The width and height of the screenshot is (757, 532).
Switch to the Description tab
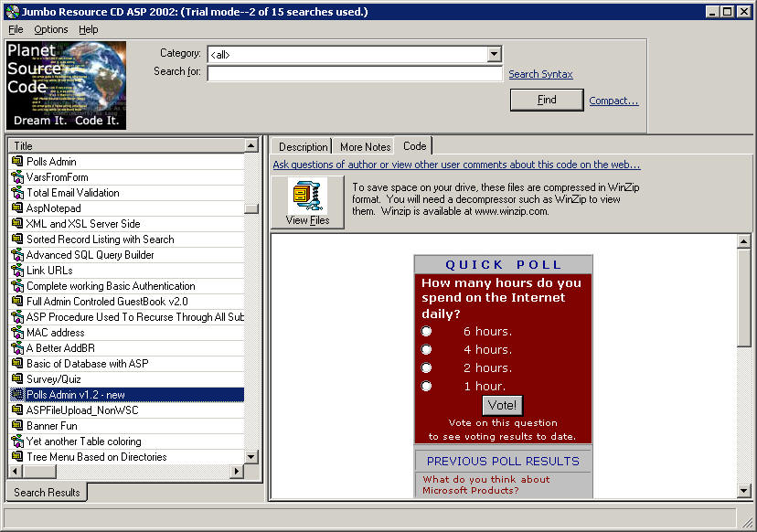pyautogui.click(x=303, y=147)
